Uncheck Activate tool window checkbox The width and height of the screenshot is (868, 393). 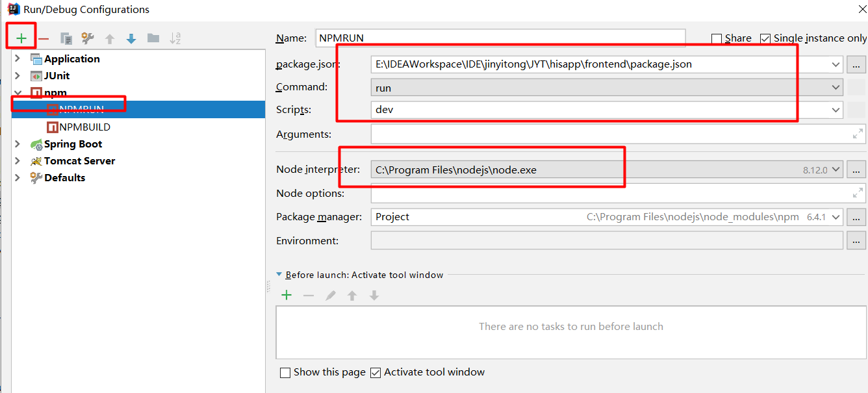click(376, 373)
